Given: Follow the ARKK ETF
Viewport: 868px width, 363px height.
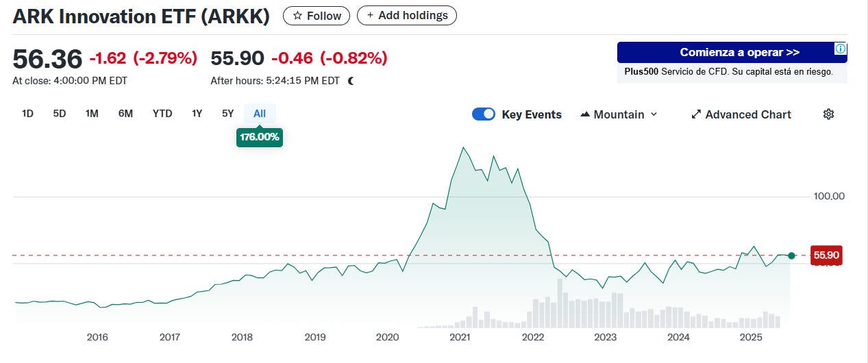Looking at the screenshot, I should [317, 16].
